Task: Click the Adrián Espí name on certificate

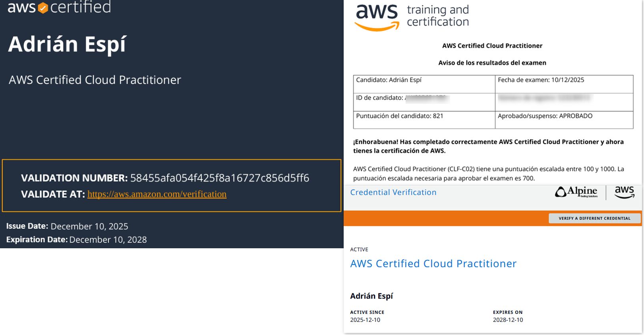Action: pos(67,44)
